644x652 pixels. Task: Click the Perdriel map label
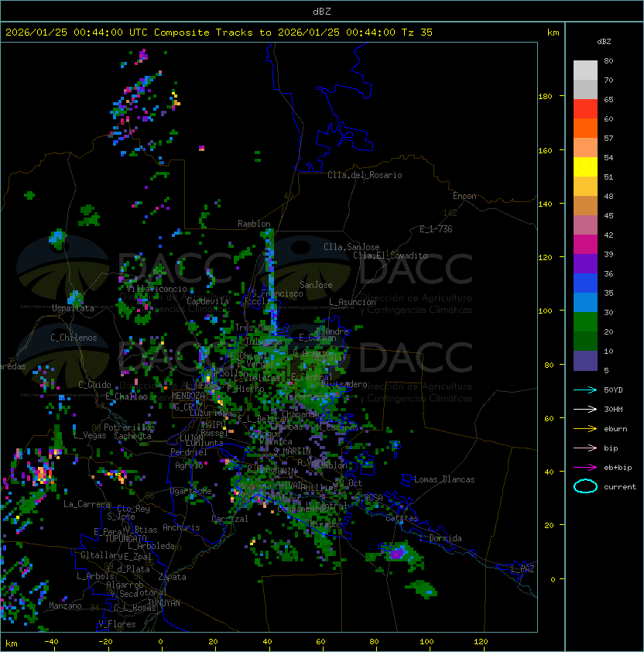[x=189, y=452]
